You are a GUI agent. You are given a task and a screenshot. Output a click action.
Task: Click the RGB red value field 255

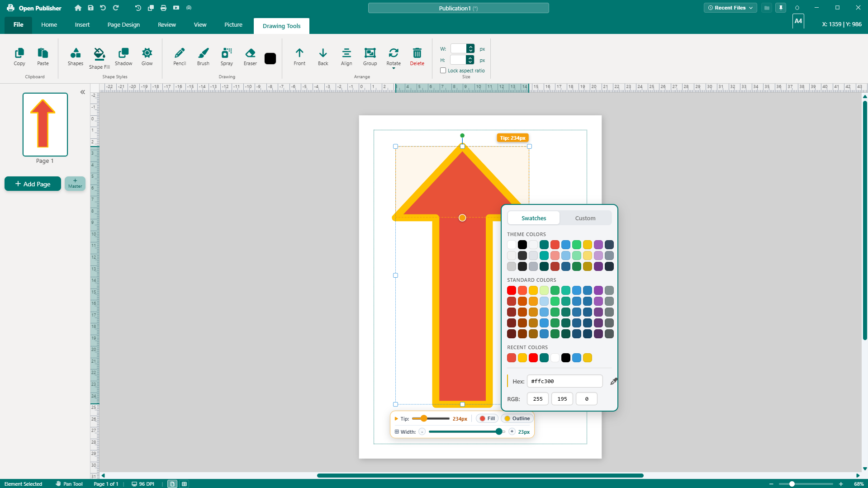coord(538,399)
